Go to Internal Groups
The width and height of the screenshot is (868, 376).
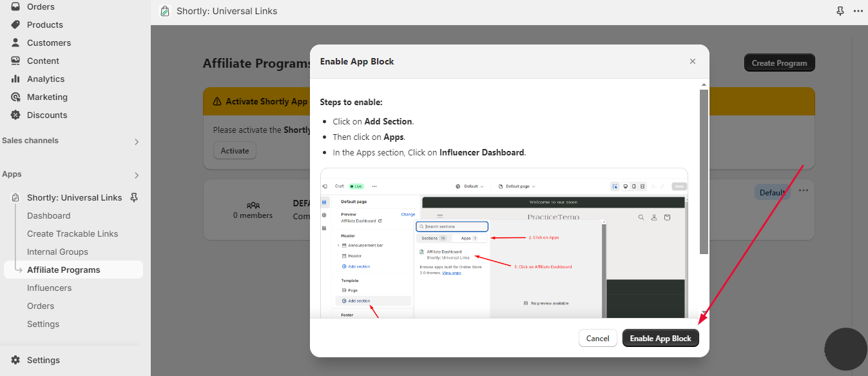pyautogui.click(x=57, y=252)
